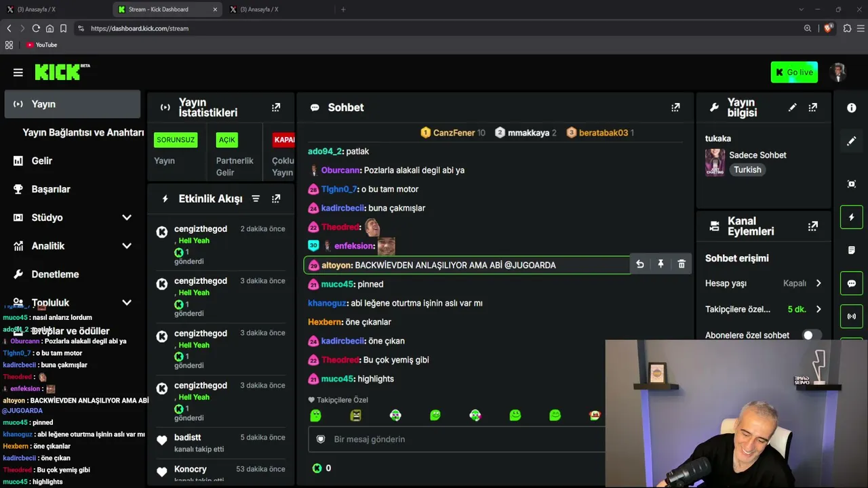Focus the Bir mesaj gönderin input field
868x488 pixels.
pos(458,439)
